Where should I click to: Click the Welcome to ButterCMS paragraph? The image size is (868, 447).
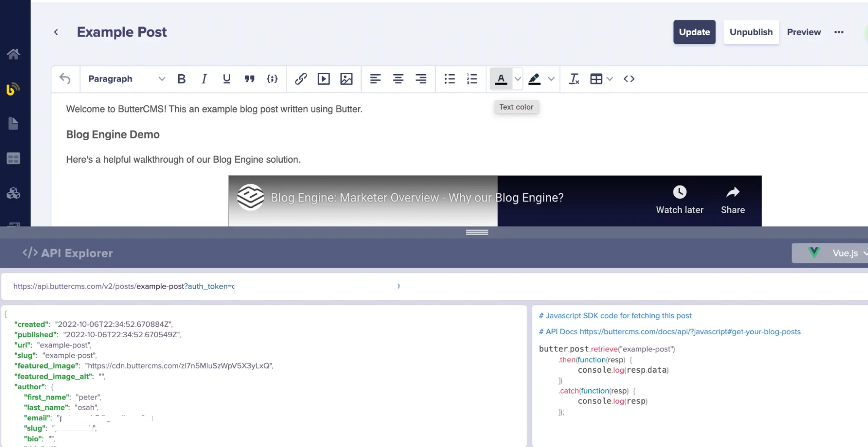(x=214, y=109)
